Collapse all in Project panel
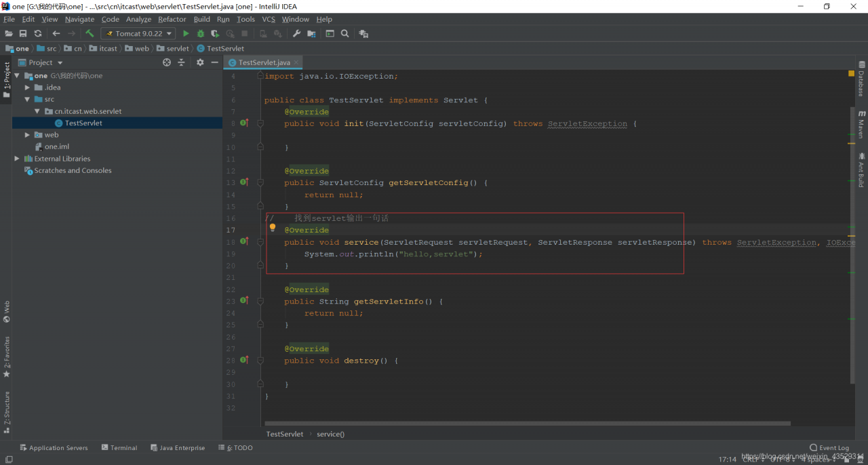The image size is (868, 465). coord(181,62)
